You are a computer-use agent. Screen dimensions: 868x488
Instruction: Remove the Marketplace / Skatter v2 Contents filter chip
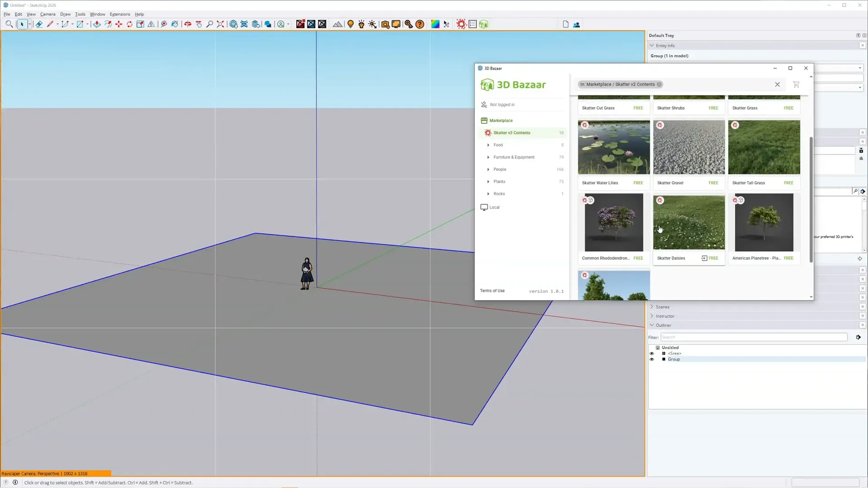659,84
